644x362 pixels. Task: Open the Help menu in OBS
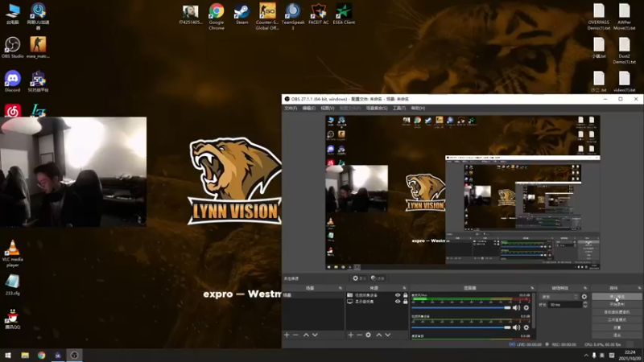(x=418, y=109)
